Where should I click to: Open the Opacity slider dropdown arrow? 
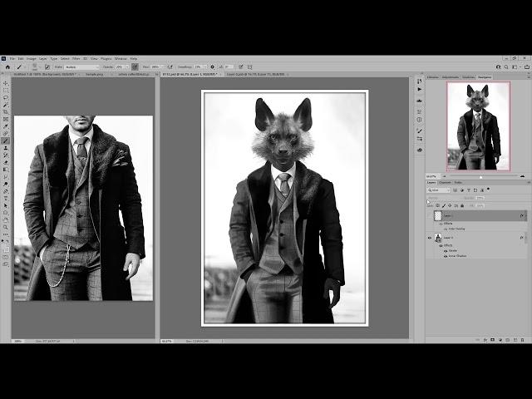127,67
